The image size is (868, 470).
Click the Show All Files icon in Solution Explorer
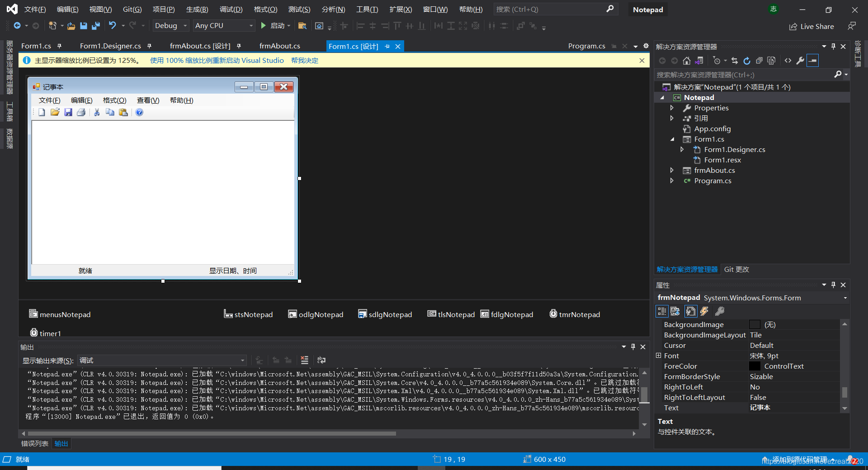771,61
